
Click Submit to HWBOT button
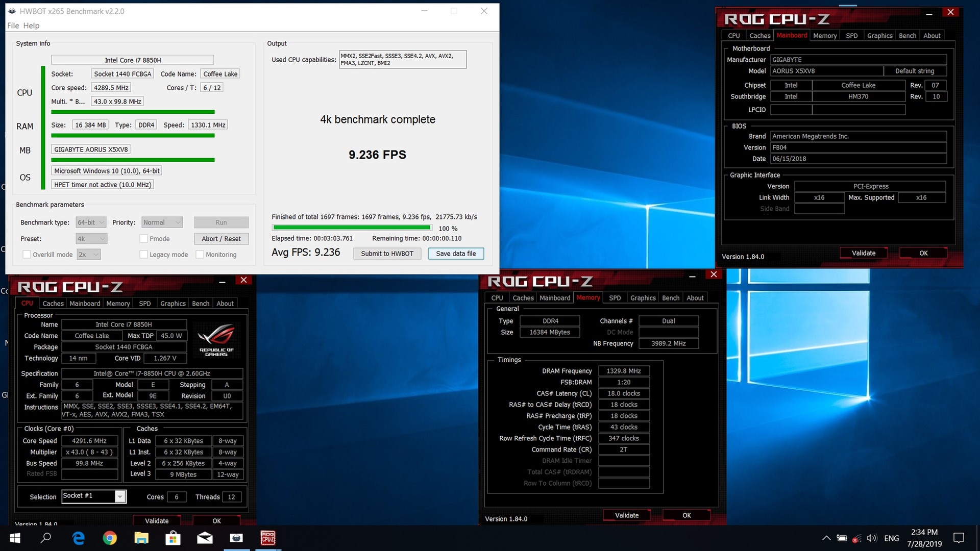tap(387, 254)
